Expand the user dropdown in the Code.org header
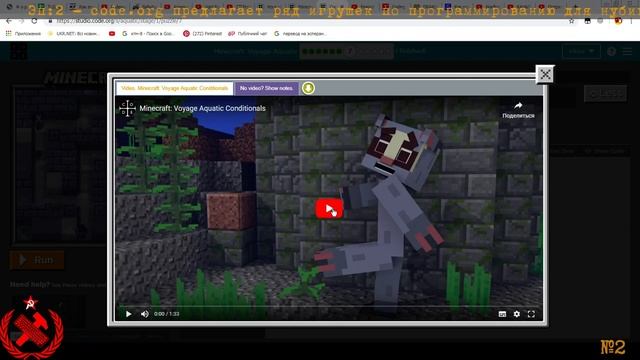Image resolution: width=640 pixels, height=360 pixels. [x=581, y=51]
